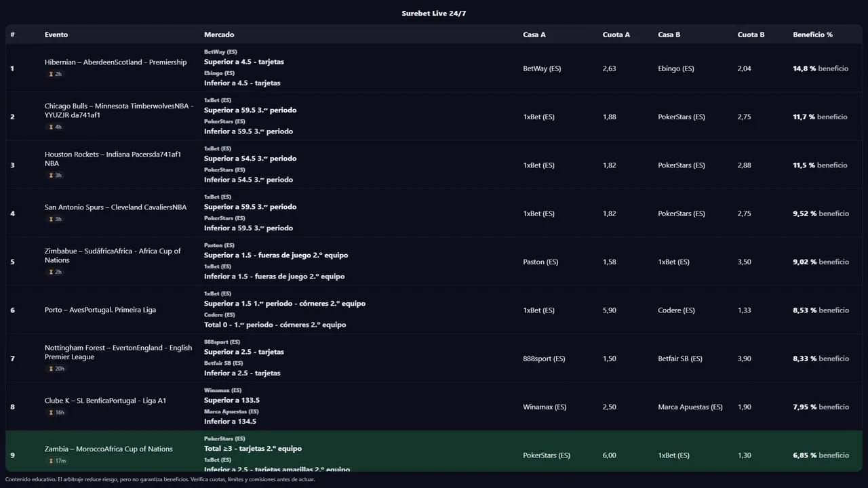
Task: Select BetWay (ES) in the Casa A column
Action: [x=542, y=68]
